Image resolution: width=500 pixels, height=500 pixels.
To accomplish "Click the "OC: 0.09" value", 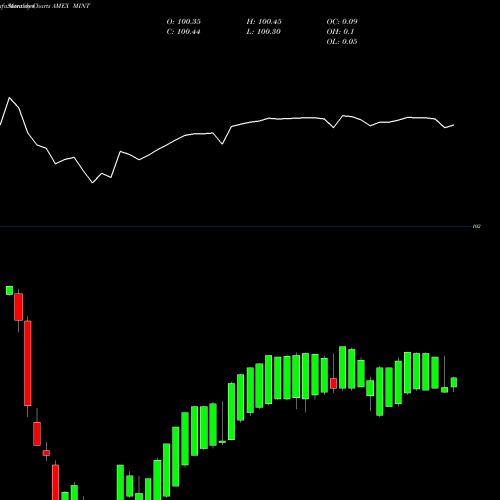I will 342,22.
